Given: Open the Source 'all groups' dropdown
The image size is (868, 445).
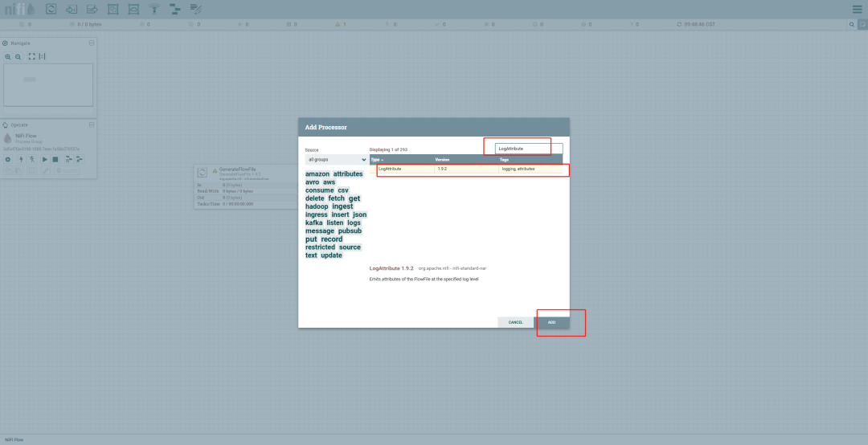Looking at the screenshot, I should pyautogui.click(x=337, y=159).
